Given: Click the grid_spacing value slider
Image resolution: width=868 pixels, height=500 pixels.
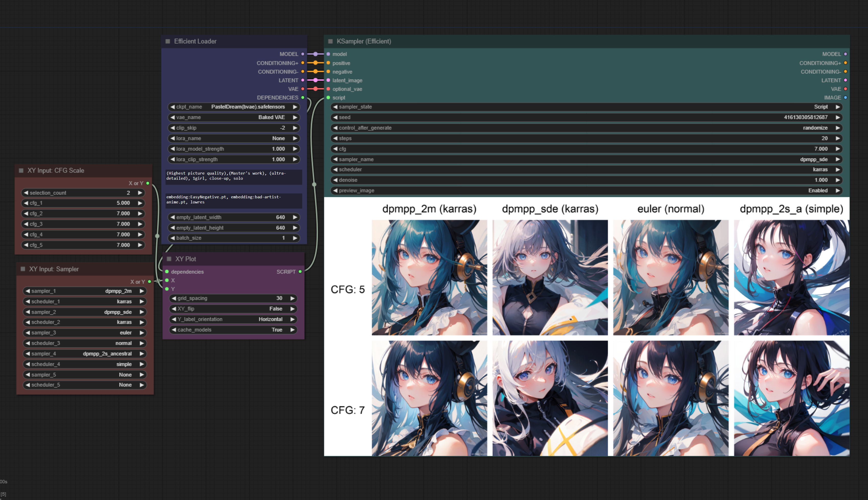Looking at the screenshot, I should point(234,298).
